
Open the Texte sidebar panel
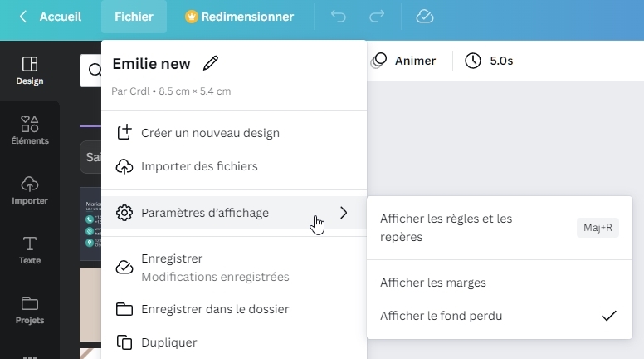(x=30, y=250)
